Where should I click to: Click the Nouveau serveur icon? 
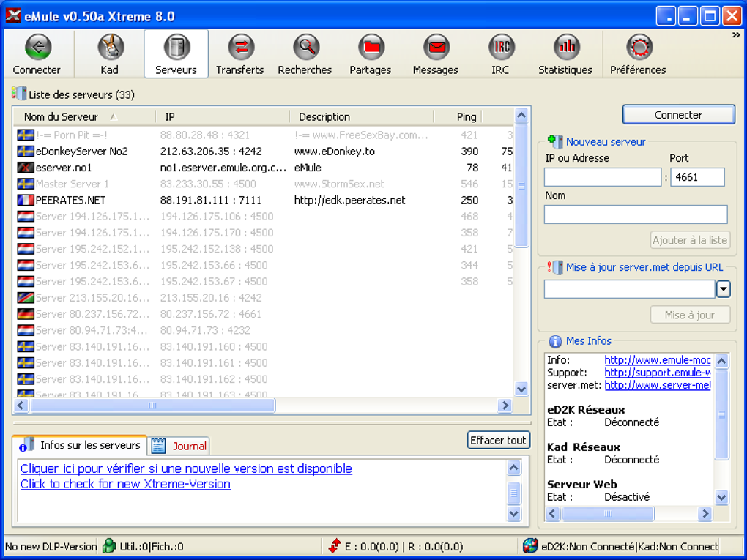[555, 141]
